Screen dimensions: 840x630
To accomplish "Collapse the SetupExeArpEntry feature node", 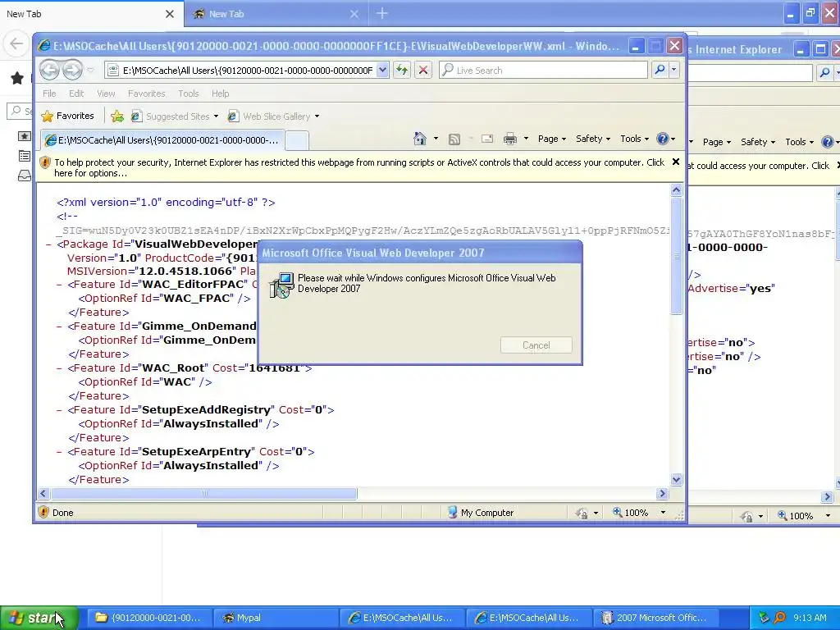I will 59,452.
